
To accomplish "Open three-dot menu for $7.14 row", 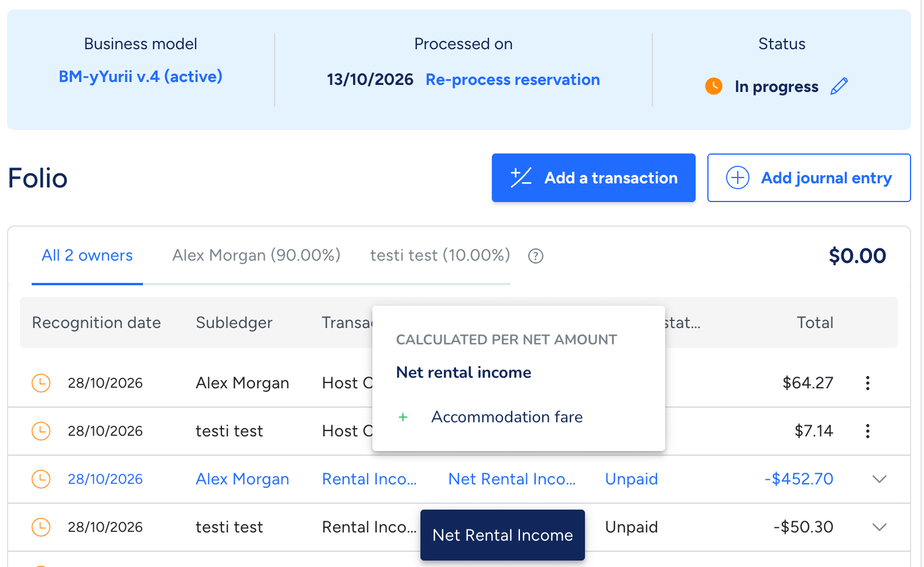I will coord(868,431).
